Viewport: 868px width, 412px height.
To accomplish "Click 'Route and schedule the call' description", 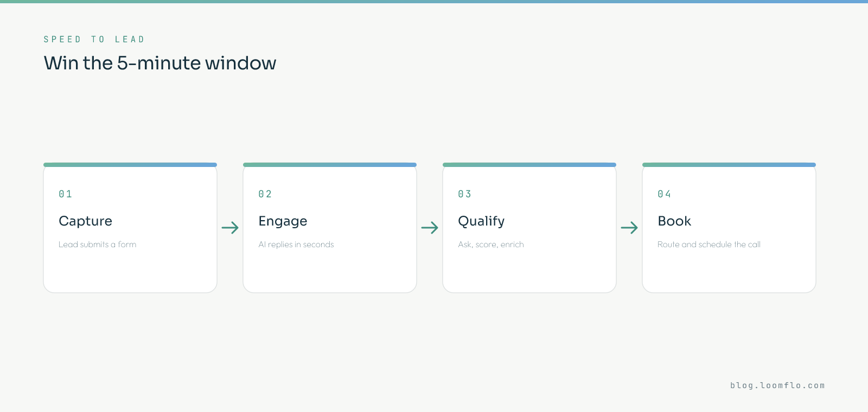I will 709,244.
